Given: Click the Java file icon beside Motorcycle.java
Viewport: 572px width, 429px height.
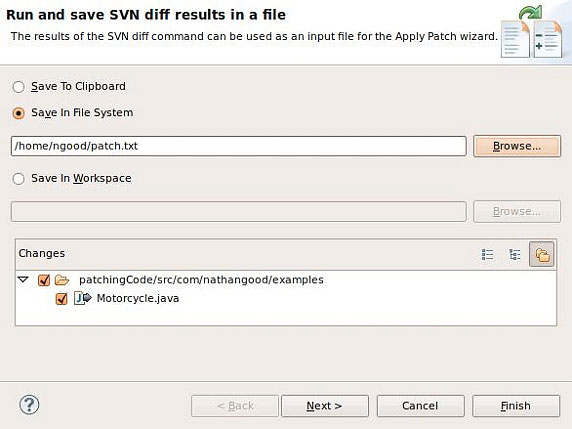Looking at the screenshot, I should tap(82, 298).
